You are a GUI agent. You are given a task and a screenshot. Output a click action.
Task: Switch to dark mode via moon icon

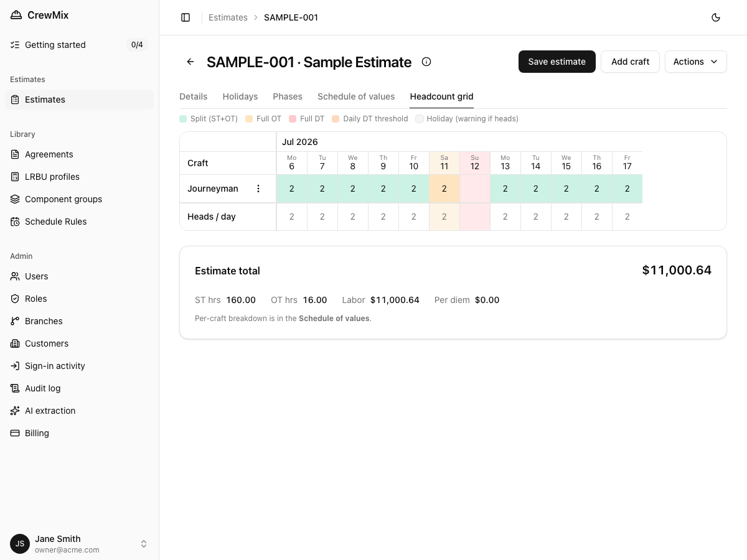[716, 17]
